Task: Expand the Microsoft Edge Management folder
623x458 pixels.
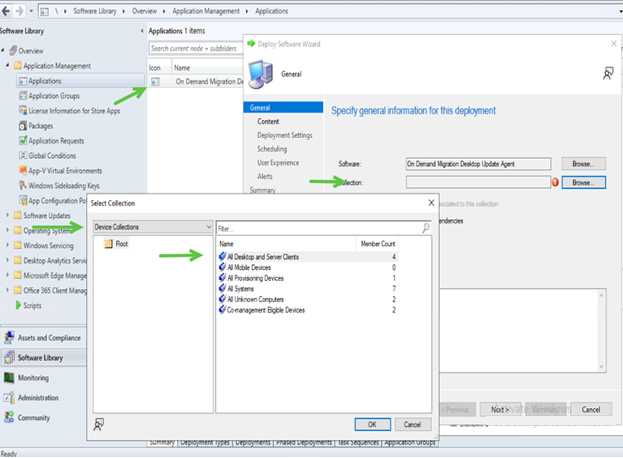Action: [8, 275]
